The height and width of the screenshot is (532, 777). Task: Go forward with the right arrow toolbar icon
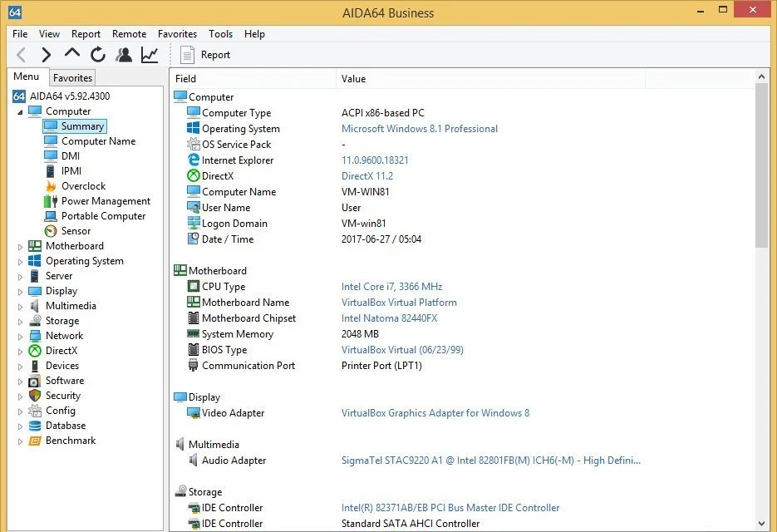click(46, 55)
